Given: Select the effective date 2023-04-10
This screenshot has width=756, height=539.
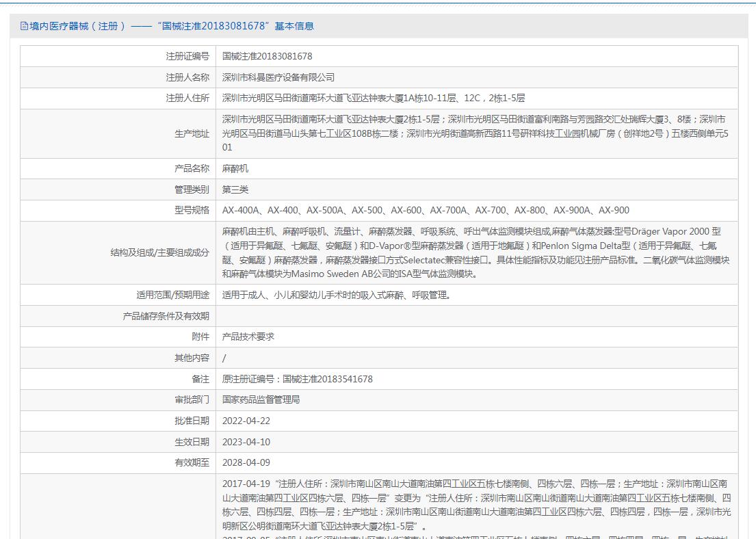Looking at the screenshot, I should pos(246,442).
